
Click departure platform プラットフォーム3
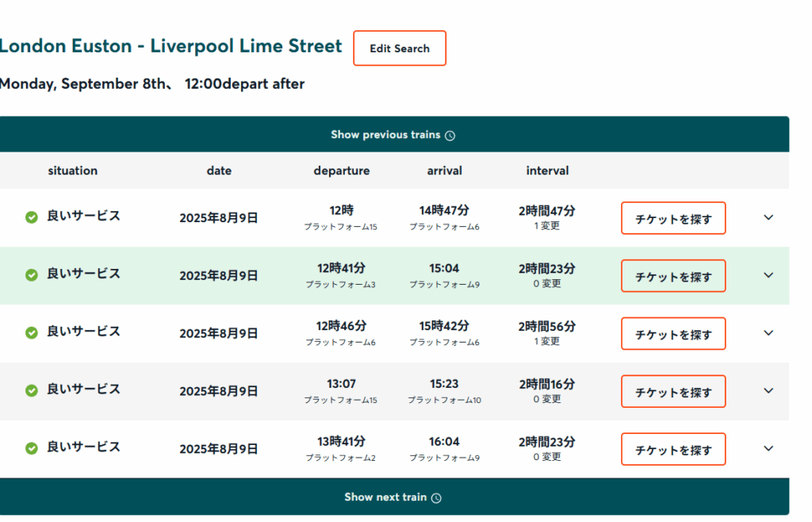coord(340,284)
